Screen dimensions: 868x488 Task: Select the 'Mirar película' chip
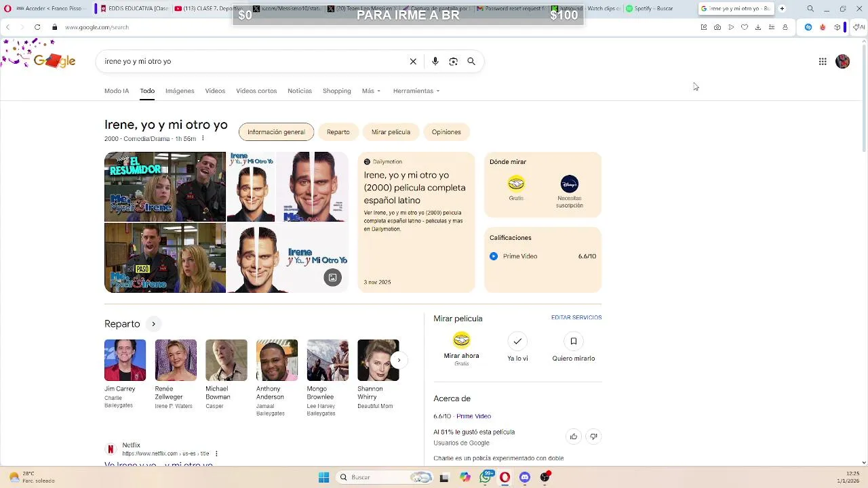tap(391, 132)
